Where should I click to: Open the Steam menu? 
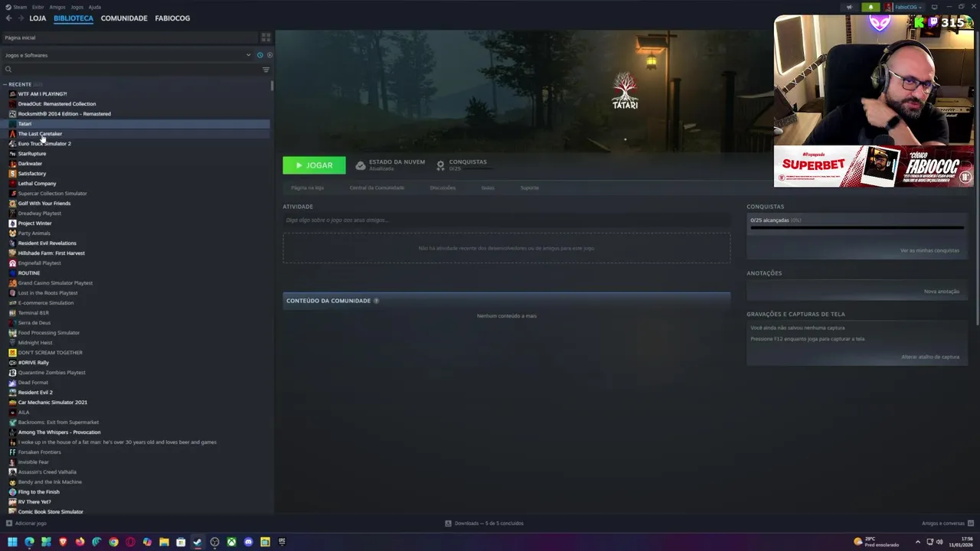pyautogui.click(x=19, y=7)
